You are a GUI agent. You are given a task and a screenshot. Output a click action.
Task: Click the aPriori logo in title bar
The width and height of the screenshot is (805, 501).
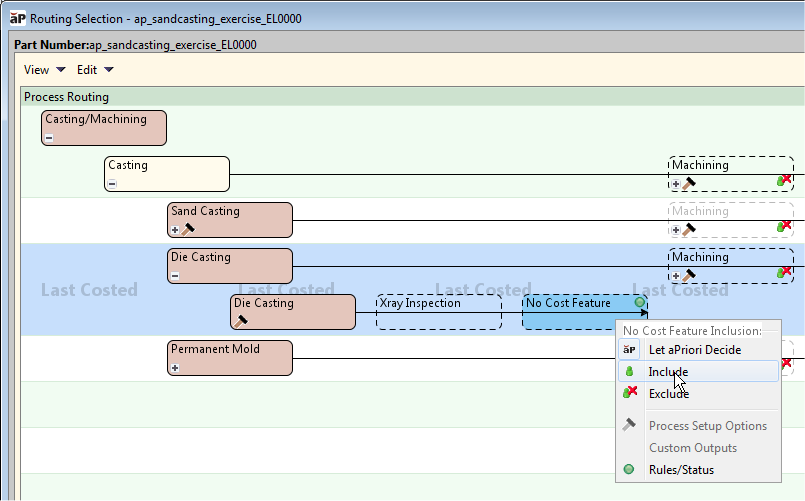pyautogui.click(x=17, y=18)
